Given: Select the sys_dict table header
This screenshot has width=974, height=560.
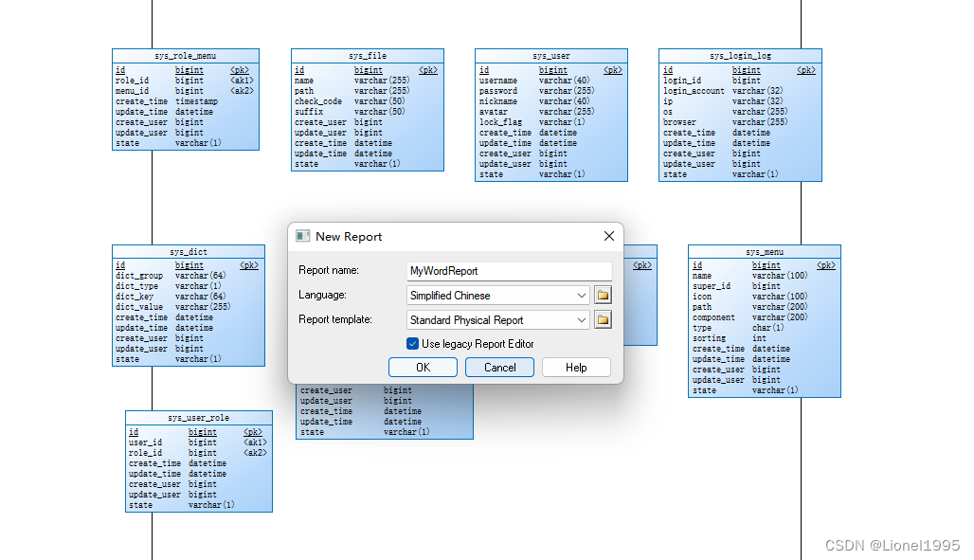Looking at the screenshot, I should click(x=189, y=252).
